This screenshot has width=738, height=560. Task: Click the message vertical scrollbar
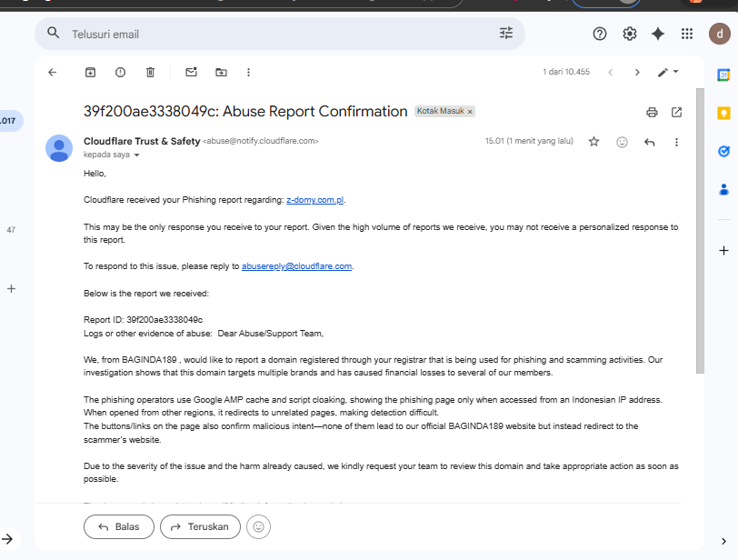pos(700,231)
